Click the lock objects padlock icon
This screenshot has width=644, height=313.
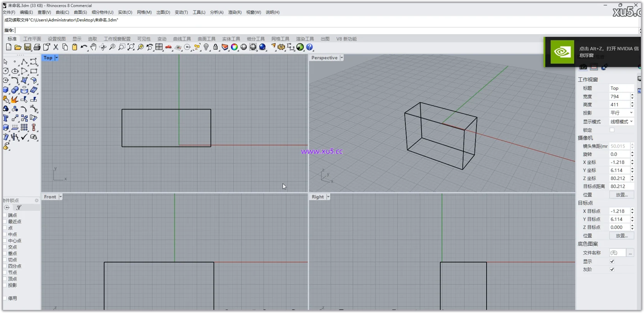[216, 47]
